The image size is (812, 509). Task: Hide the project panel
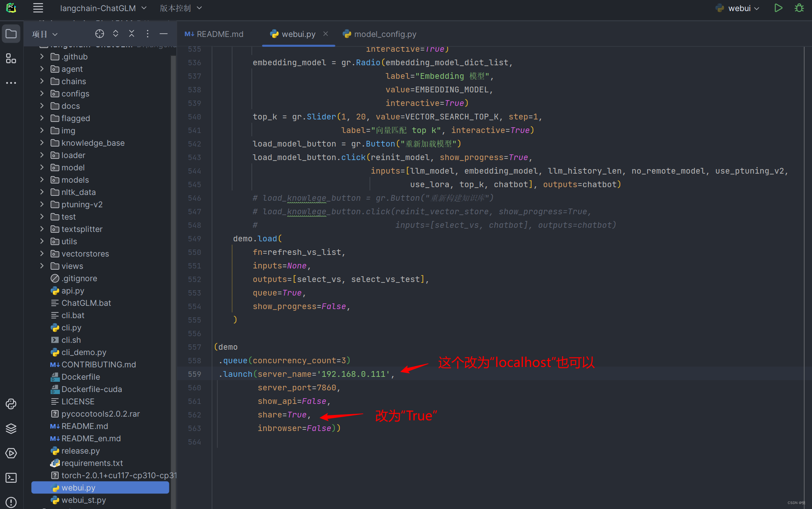pyautogui.click(x=164, y=34)
